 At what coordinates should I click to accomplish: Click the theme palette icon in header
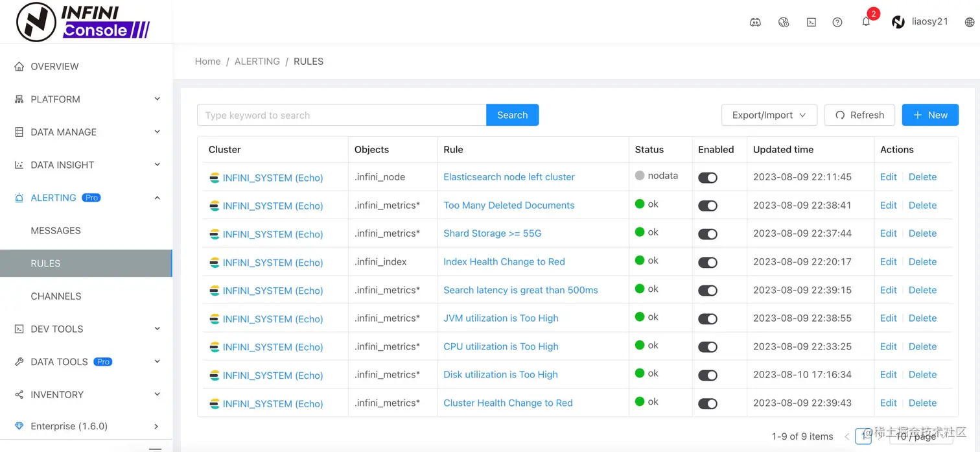coord(784,22)
